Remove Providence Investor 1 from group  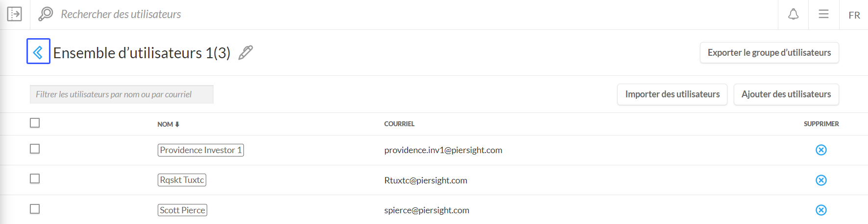(821, 150)
